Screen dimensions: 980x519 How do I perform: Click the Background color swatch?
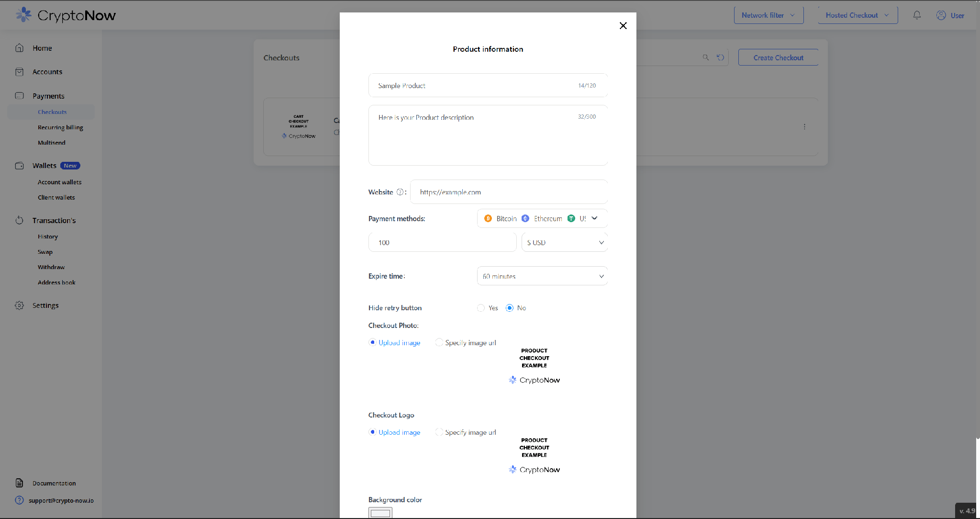[380, 513]
